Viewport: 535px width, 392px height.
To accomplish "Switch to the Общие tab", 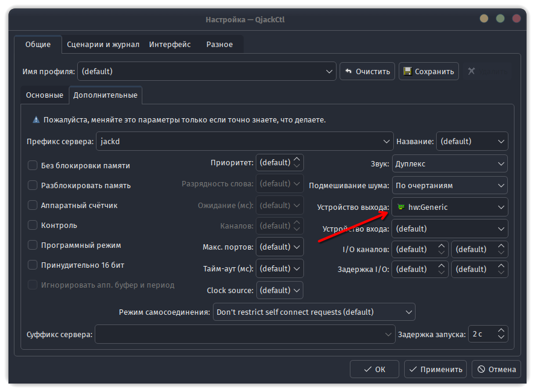I will point(38,45).
